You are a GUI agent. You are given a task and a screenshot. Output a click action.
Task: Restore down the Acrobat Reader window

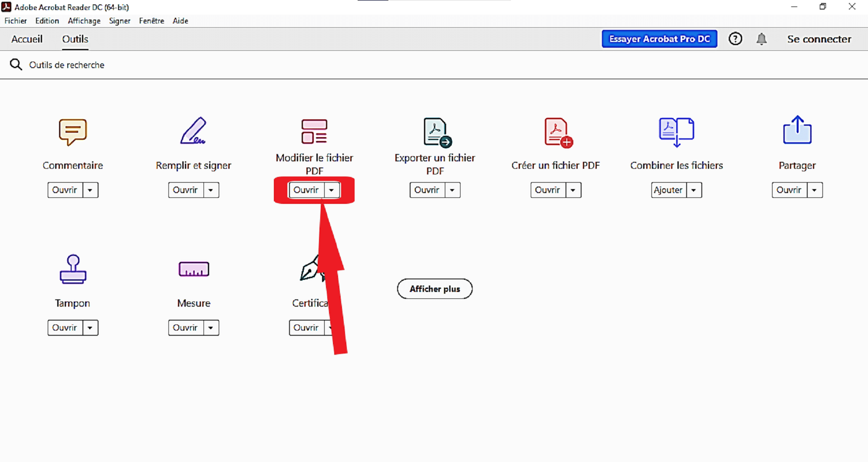coord(822,7)
